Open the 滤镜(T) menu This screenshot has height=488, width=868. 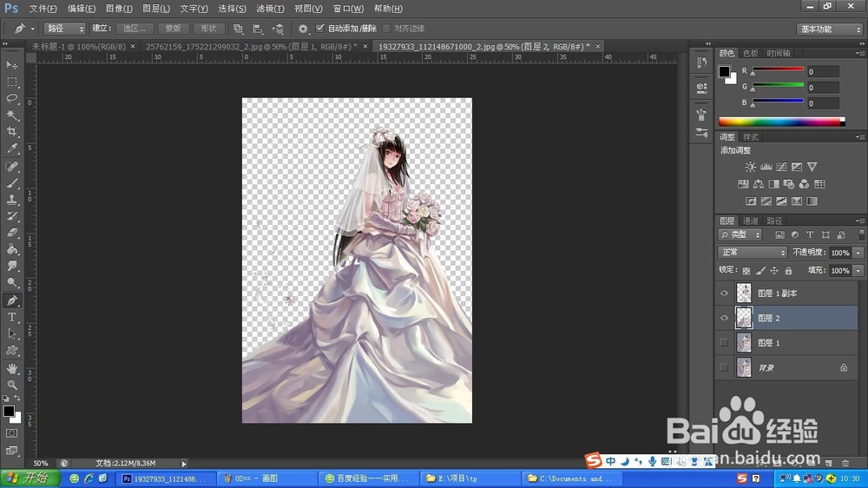270,9
